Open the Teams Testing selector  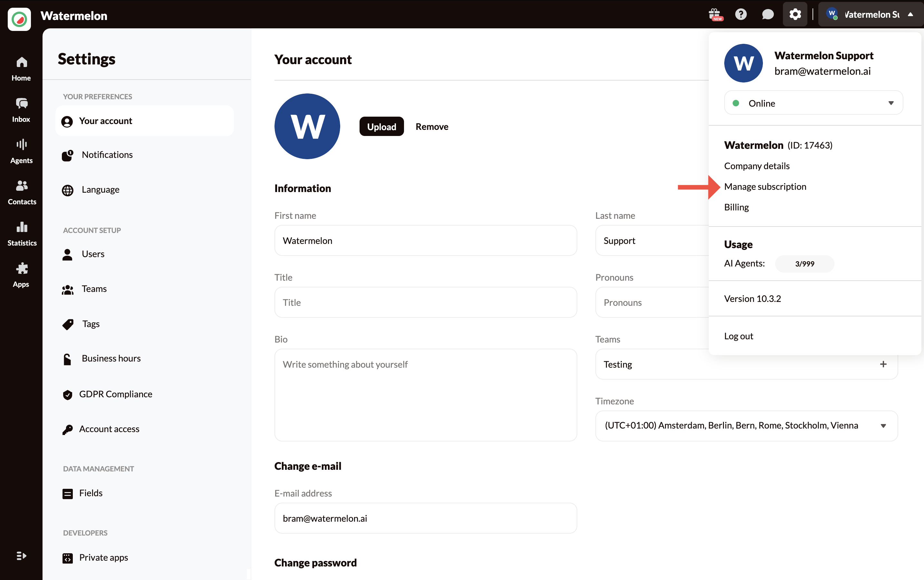746,364
